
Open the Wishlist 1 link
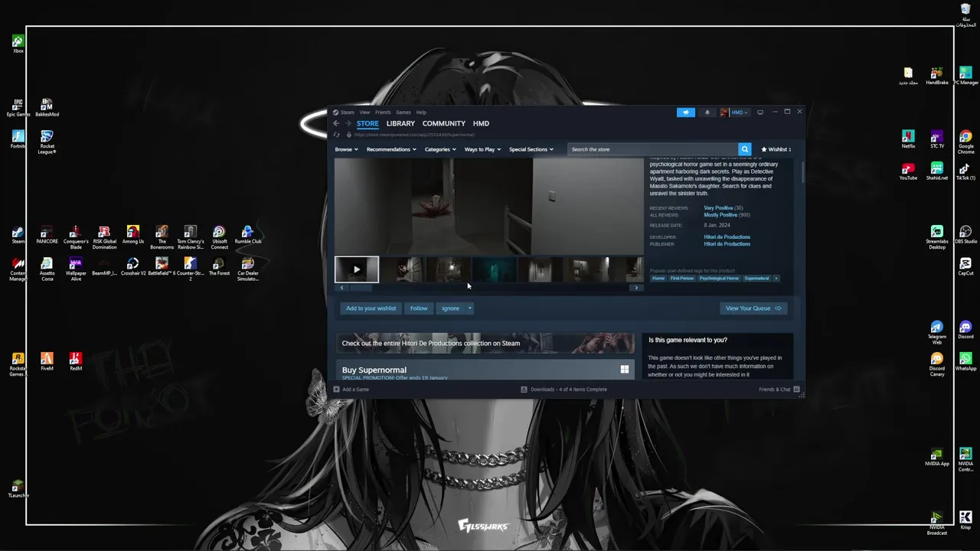[776, 149]
